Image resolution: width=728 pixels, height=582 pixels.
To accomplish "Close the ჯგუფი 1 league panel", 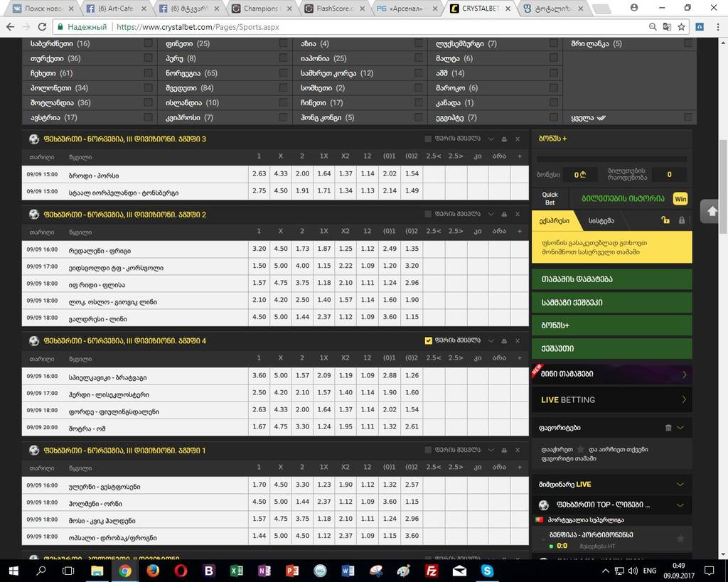I will click(x=518, y=451).
